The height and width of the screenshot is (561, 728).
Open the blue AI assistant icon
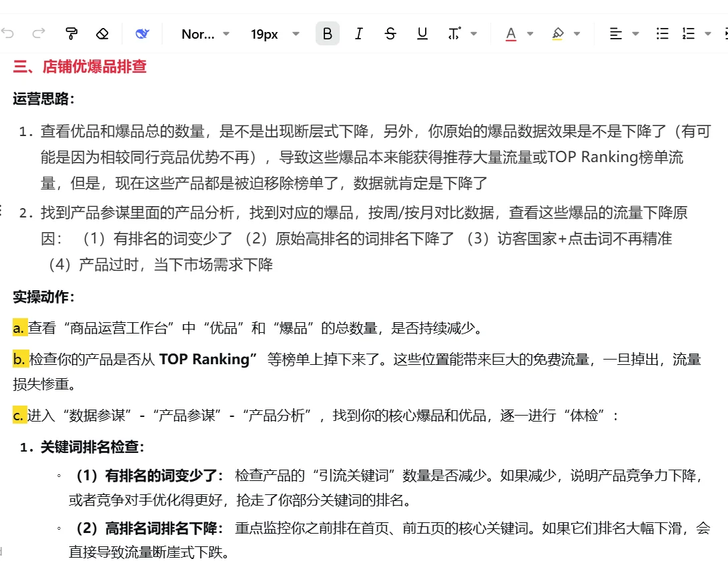pyautogui.click(x=142, y=33)
